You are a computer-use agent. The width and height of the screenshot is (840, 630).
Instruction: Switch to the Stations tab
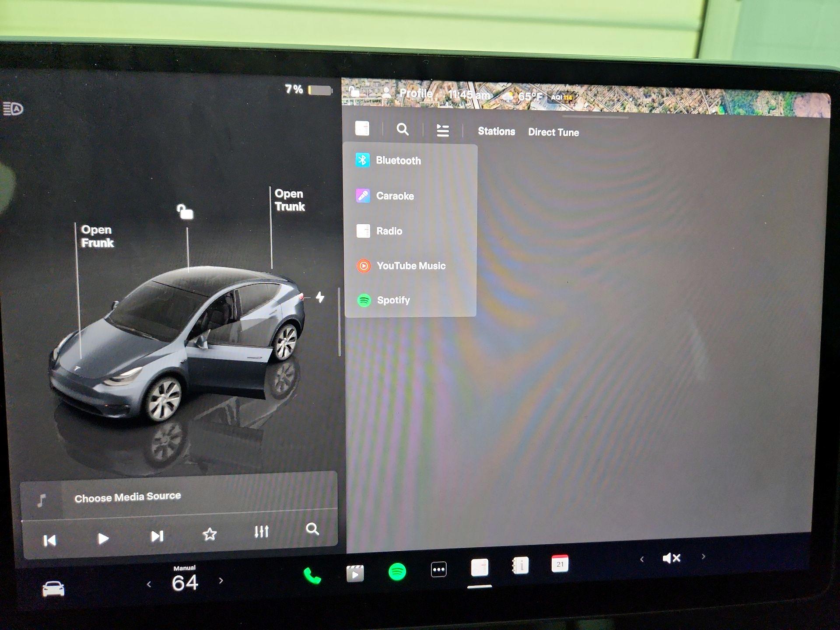tap(496, 132)
